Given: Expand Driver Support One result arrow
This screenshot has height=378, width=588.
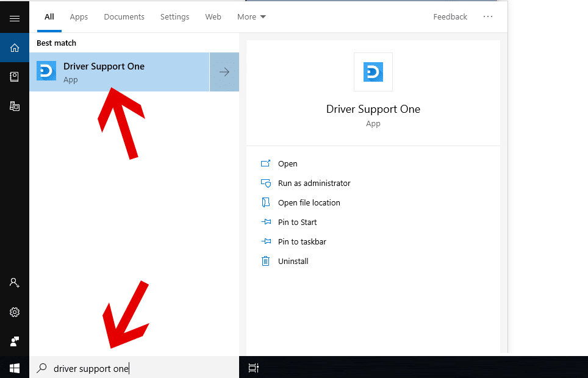Looking at the screenshot, I should pos(224,72).
